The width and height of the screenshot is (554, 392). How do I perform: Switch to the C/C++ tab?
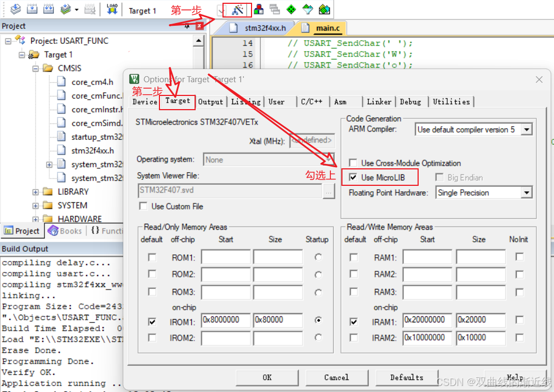tap(312, 102)
